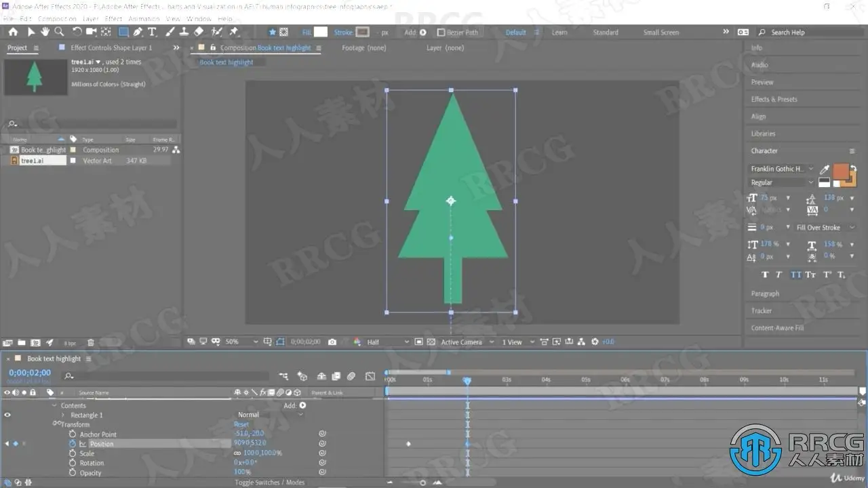Open the Paragraph panel
Image resolution: width=868 pixels, height=488 pixels.
(765, 293)
